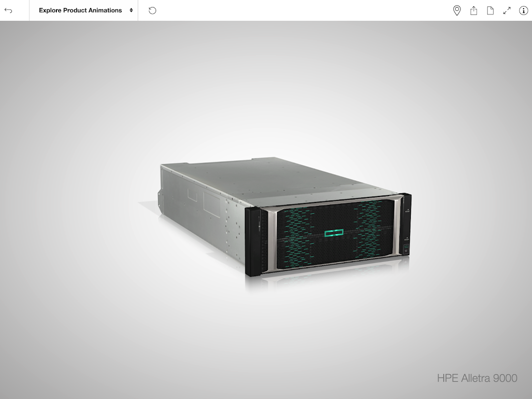Open the Explore Product Animations dropdown
Viewport: 532px width, 399px height.
83,10
